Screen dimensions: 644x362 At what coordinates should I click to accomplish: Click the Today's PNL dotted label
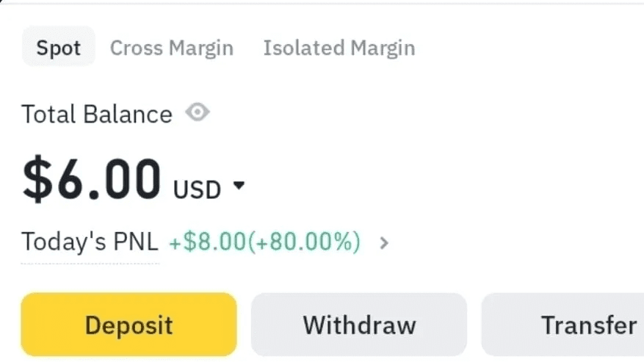tap(90, 242)
